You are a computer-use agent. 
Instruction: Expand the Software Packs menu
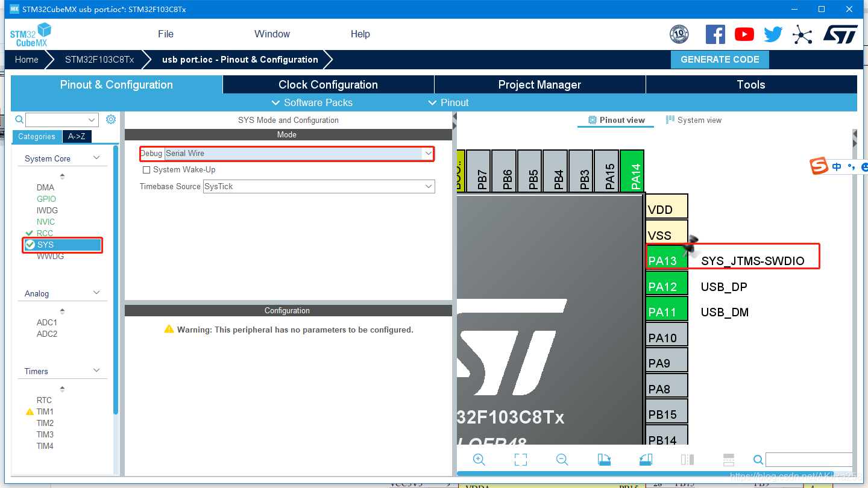pos(312,102)
